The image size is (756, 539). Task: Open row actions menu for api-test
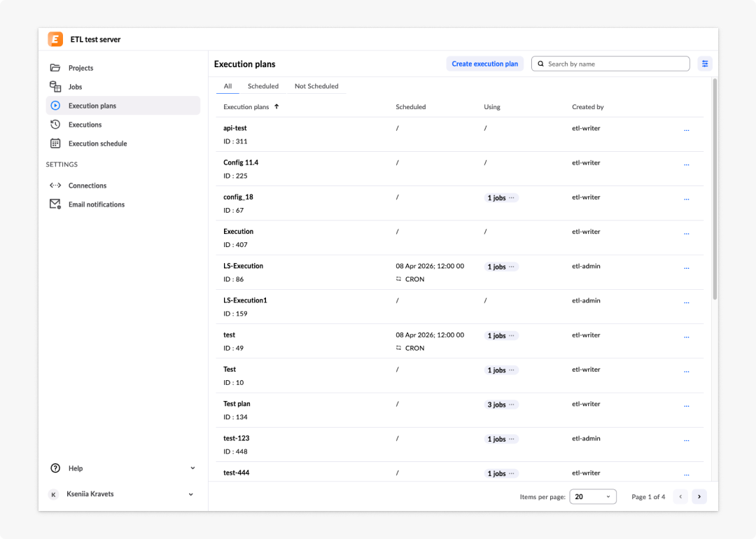(687, 130)
